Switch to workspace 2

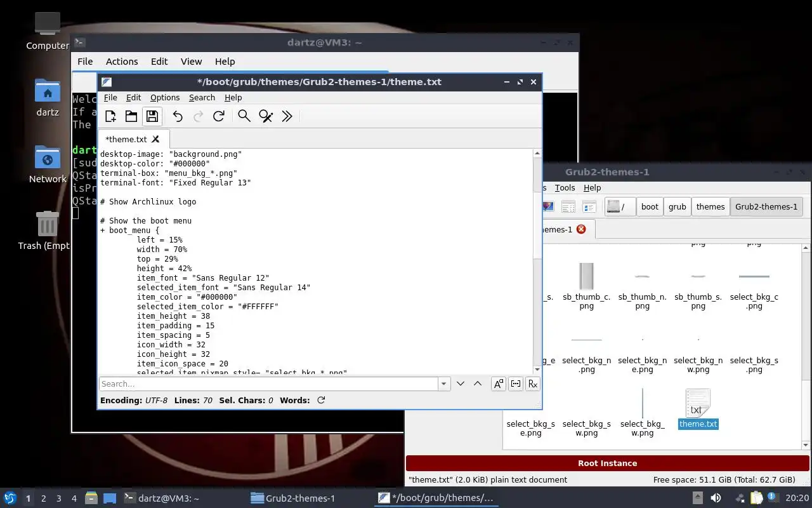pyautogui.click(x=44, y=498)
